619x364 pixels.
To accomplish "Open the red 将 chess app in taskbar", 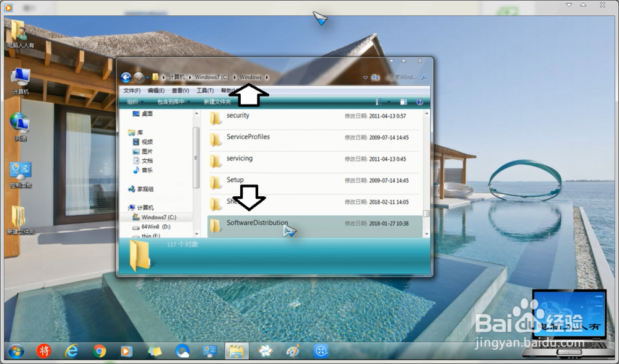I will (44, 350).
